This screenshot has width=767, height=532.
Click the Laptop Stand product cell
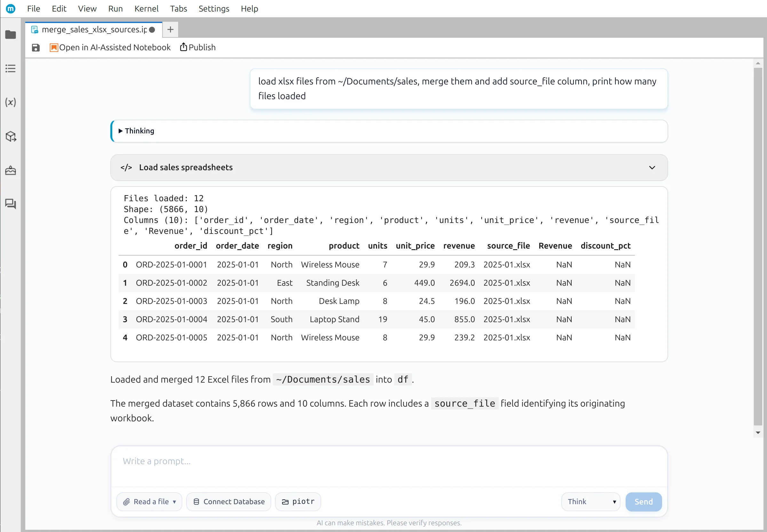335,319
